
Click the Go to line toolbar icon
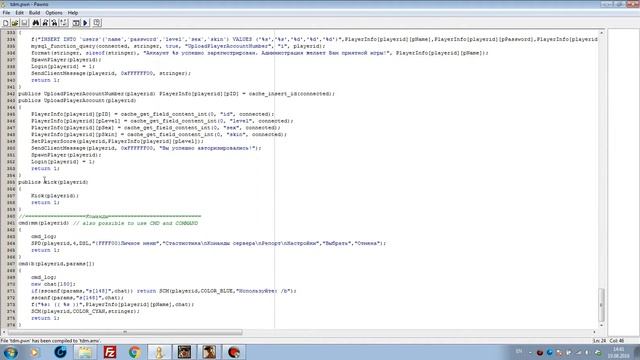pyautogui.click(x=64, y=23)
